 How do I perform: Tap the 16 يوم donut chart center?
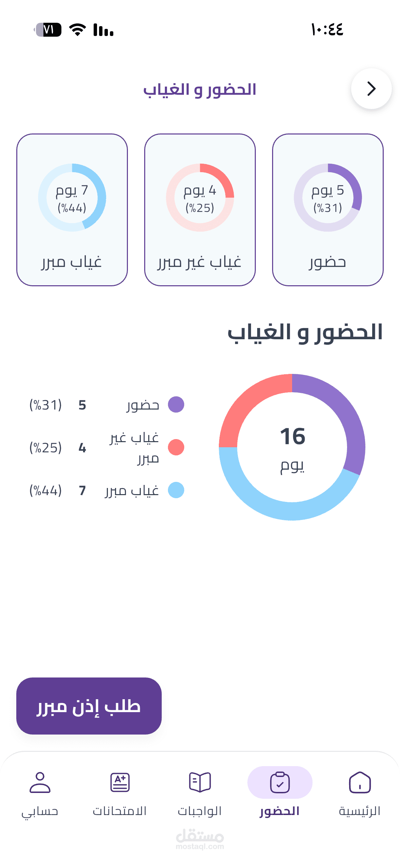point(292,447)
